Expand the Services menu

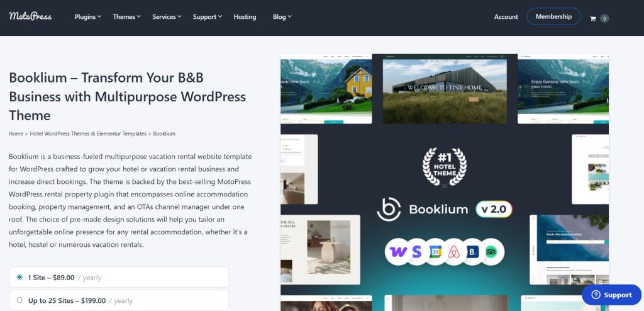tap(167, 17)
